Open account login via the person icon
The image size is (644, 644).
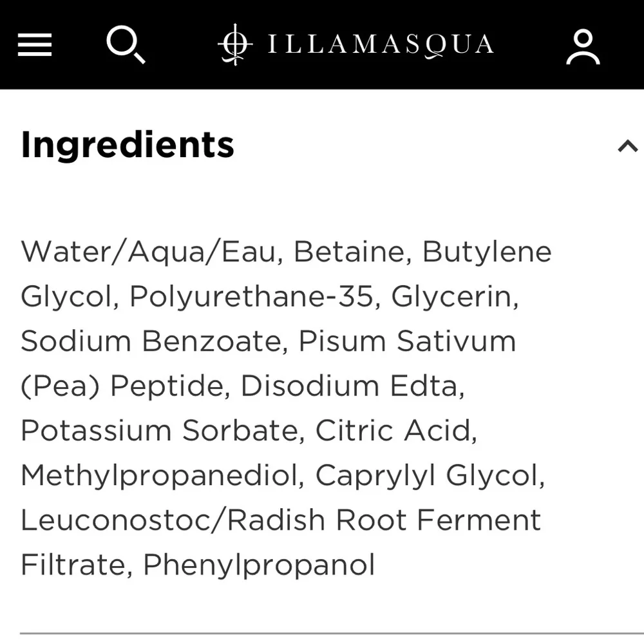tap(583, 45)
